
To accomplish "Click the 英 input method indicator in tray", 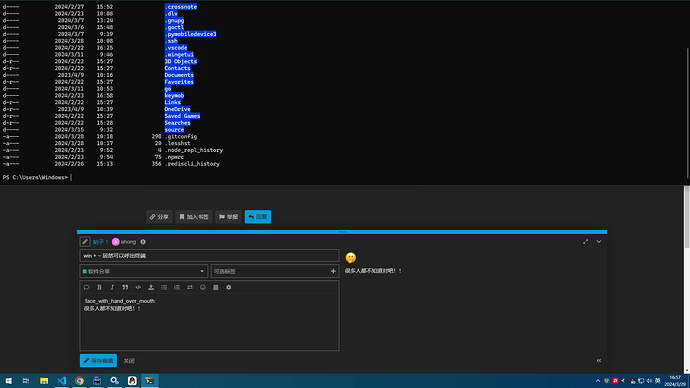I will pos(657,381).
